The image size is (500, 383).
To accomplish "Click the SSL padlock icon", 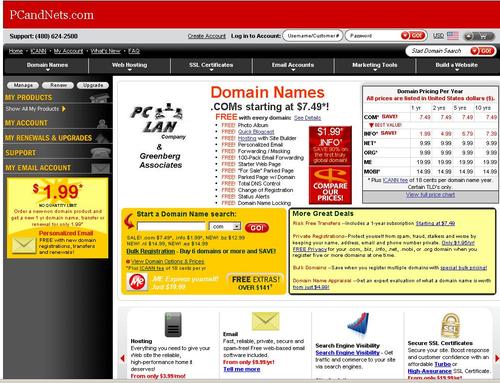I will pos(450,325).
